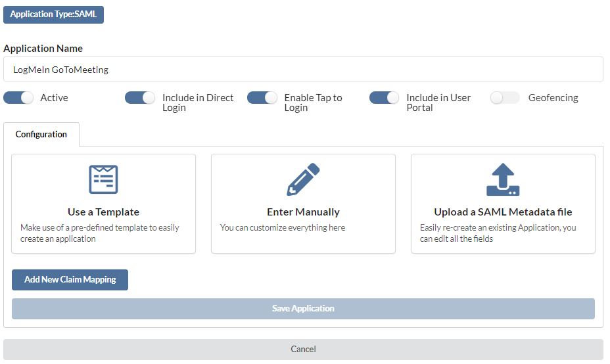The height and width of the screenshot is (364, 610).
Task: Open the Configuration tab
Action: [x=41, y=134]
